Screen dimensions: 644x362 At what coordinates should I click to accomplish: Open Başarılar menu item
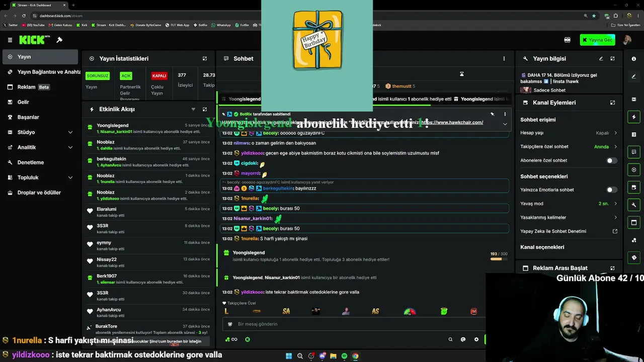[x=40, y=117]
